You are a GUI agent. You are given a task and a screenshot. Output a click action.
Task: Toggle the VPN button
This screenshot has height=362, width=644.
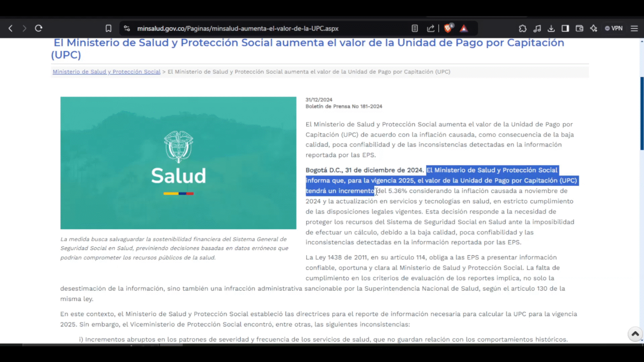click(614, 28)
